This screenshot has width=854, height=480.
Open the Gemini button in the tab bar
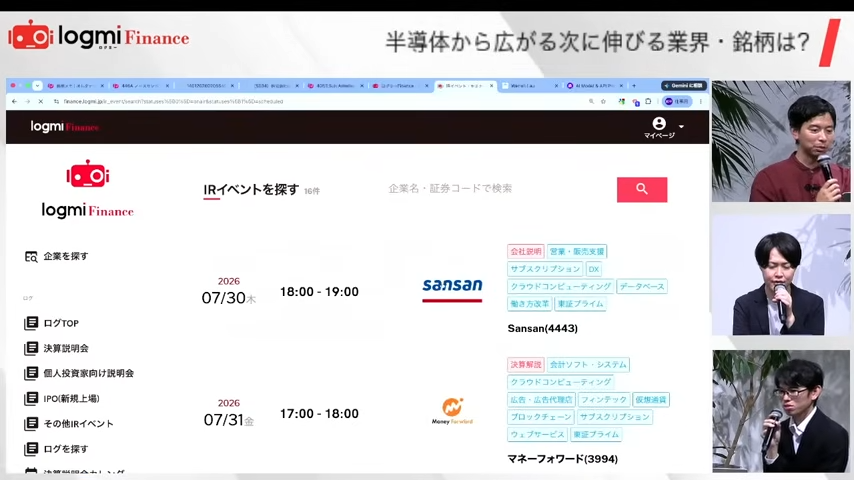(x=684, y=86)
